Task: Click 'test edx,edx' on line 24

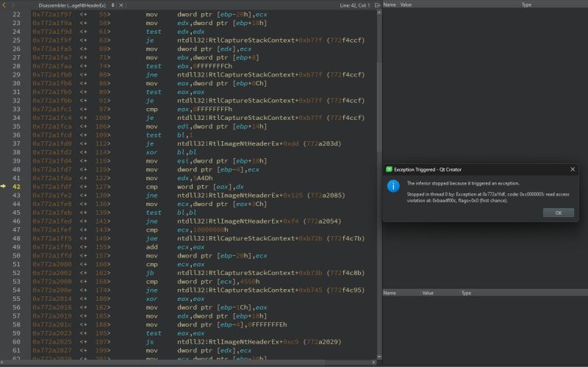Action: (x=175, y=32)
